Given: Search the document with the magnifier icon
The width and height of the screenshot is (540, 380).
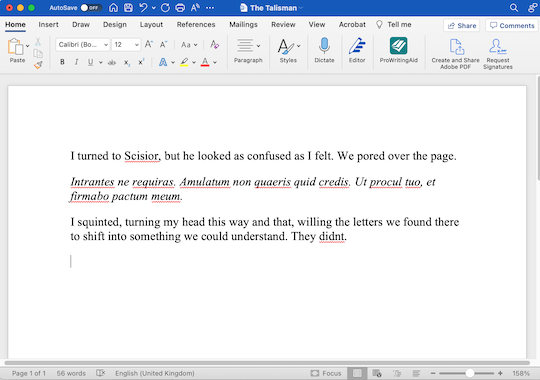Looking at the screenshot, I should click(514, 8).
